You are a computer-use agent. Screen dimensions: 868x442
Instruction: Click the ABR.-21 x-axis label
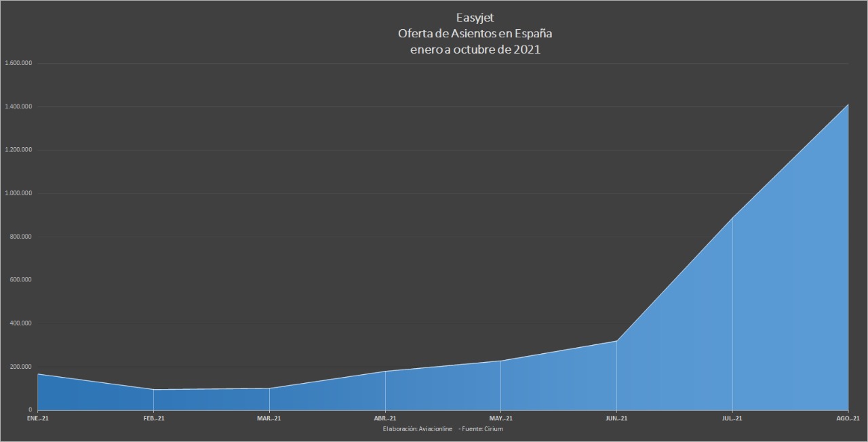[x=385, y=418]
